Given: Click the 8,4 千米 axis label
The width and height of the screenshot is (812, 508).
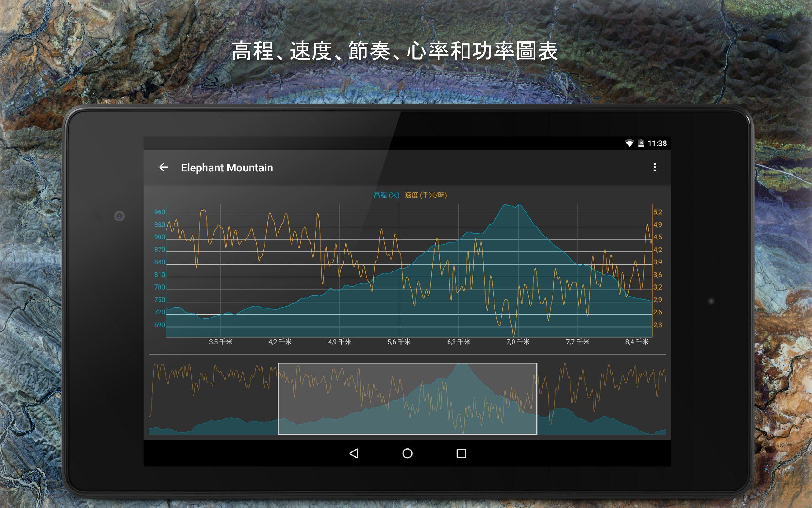Looking at the screenshot, I should (637, 342).
